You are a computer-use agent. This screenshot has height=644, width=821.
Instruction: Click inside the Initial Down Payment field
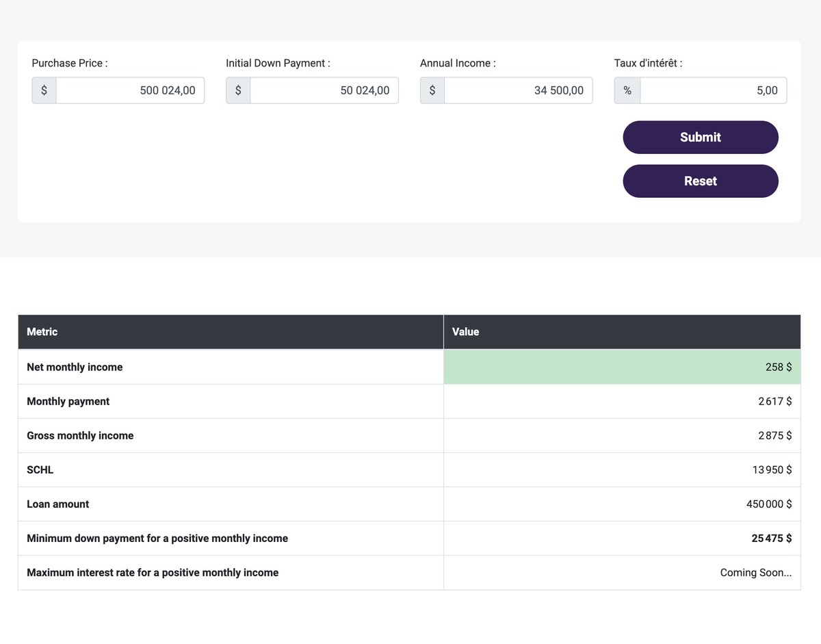(325, 90)
